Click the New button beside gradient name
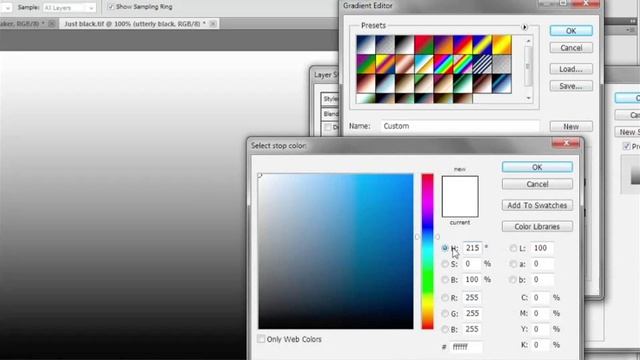This screenshot has height=360, width=640. click(571, 127)
